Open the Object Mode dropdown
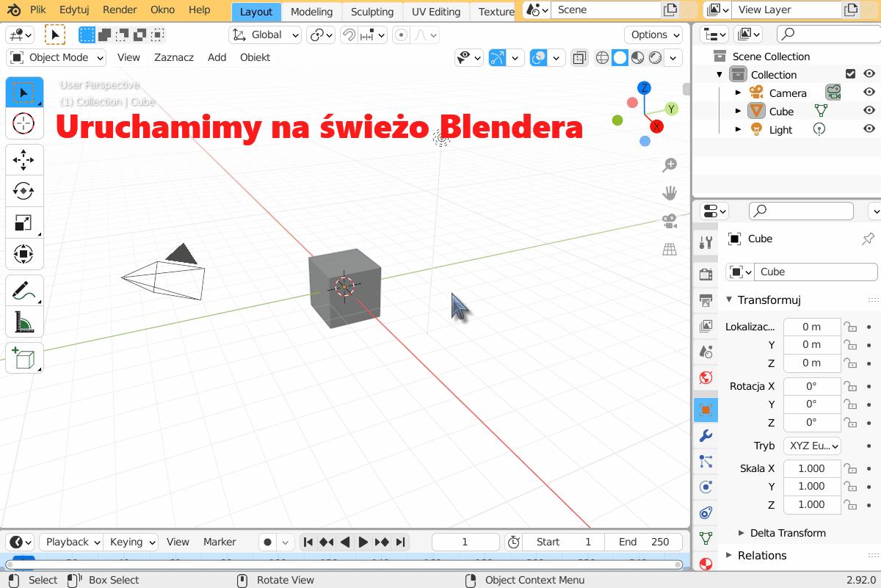This screenshot has height=588, width=881. coord(57,57)
